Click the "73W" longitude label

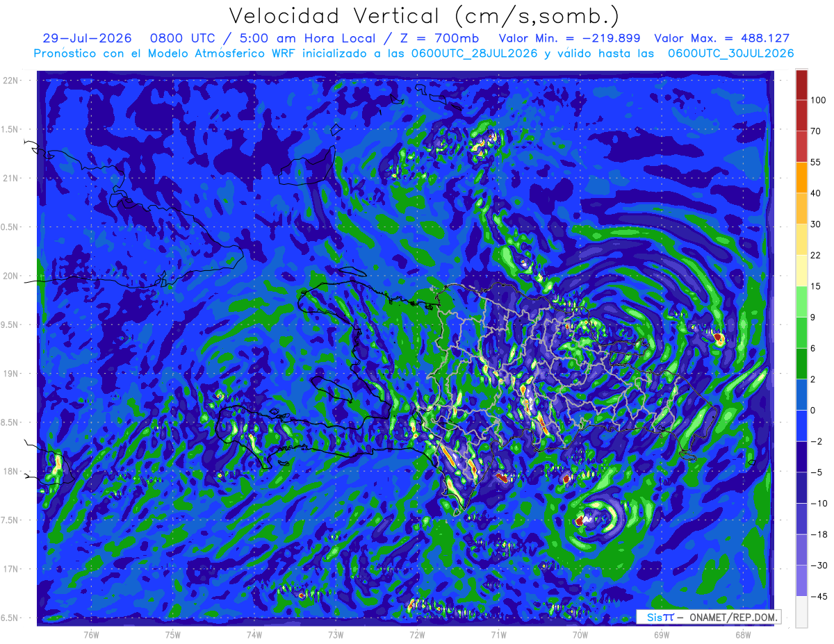[x=336, y=634]
